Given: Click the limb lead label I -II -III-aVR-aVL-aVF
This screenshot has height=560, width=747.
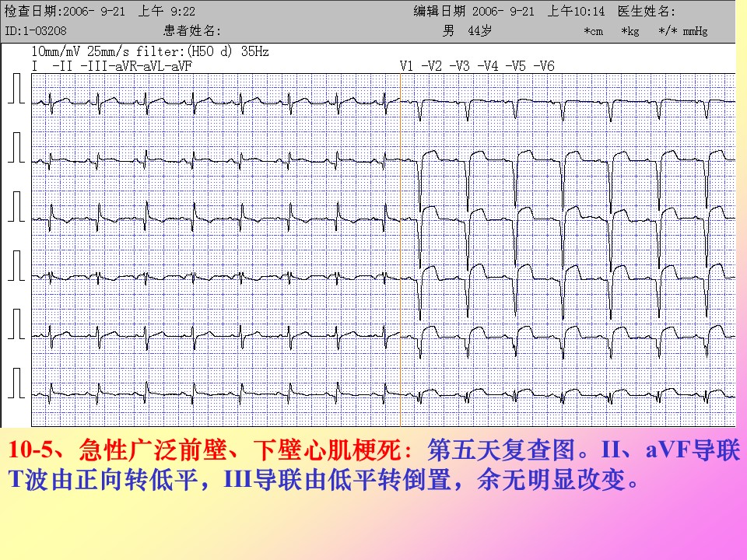Looking at the screenshot, I should pos(112,65).
